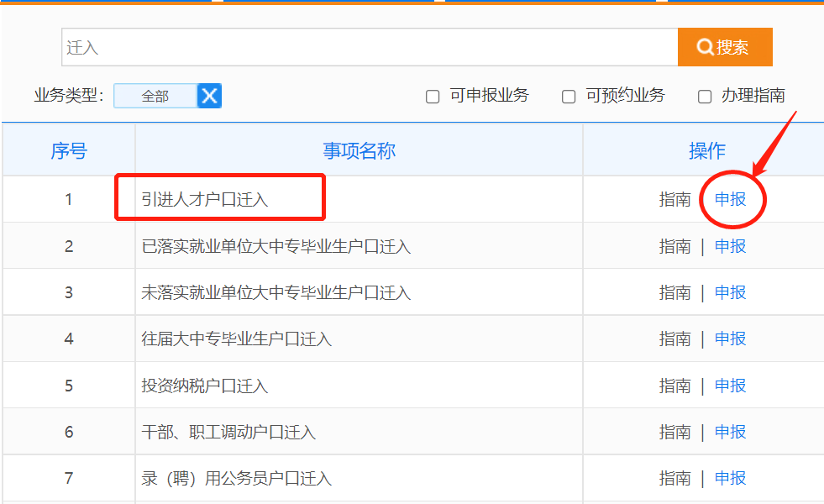The height and width of the screenshot is (504, 824).
Task: Enable the 可申报业务 checkbox
Action: click(433, 97)
